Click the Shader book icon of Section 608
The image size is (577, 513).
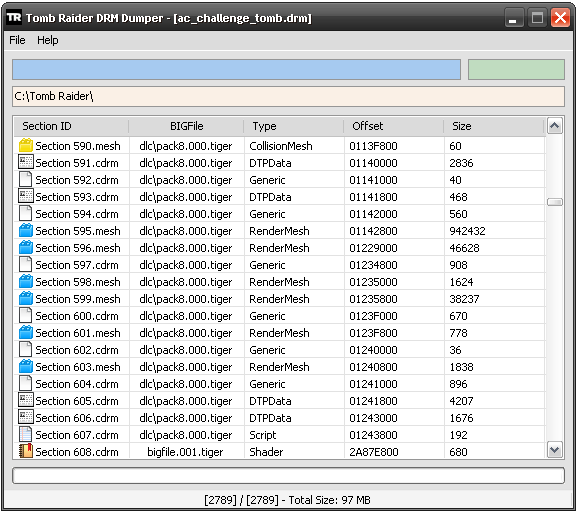26,451
